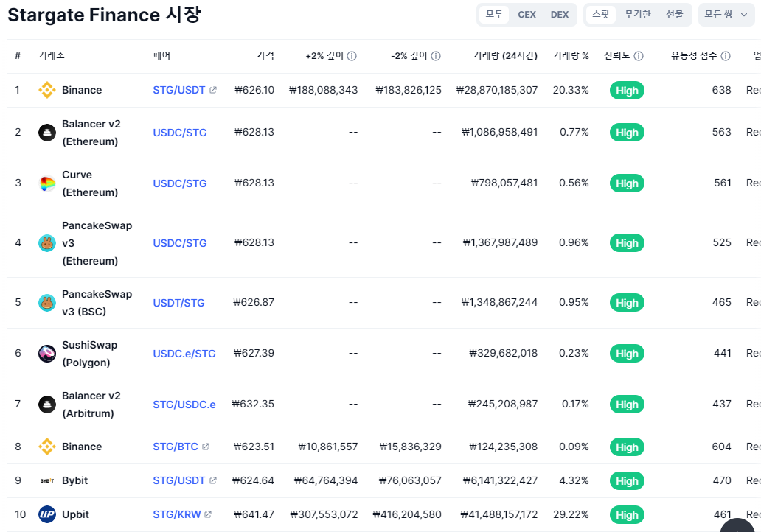Click external link icon beside Binance STG/USDT
761x532 pixels.
(x=213, y=90)
